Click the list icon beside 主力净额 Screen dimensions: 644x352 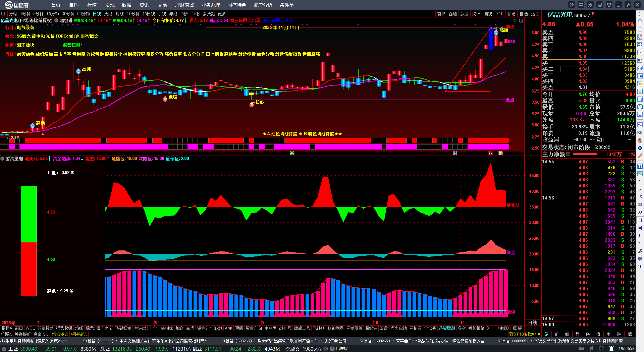[x=568, y=154]
